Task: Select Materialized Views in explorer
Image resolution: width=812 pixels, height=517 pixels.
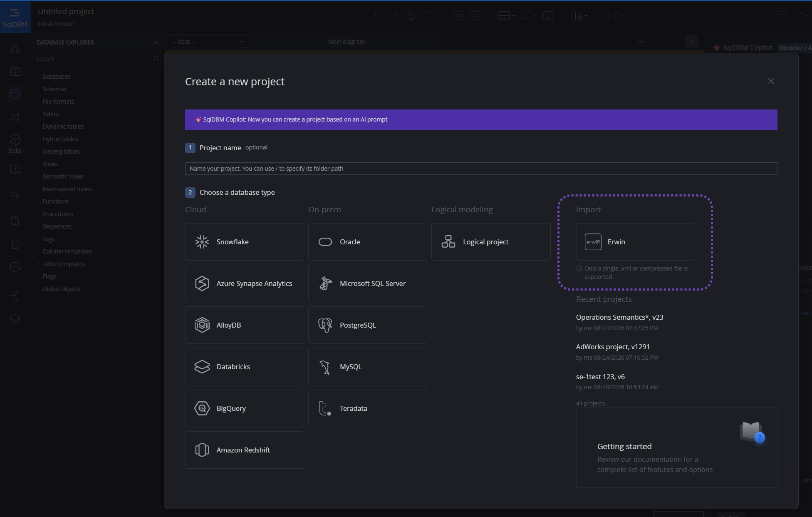Action: click(x=67, y=189)
